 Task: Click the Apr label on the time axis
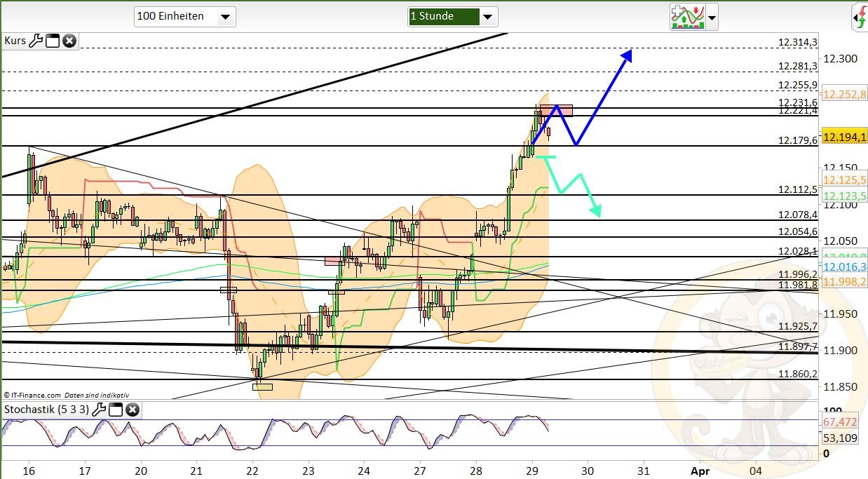click(700, 471)
